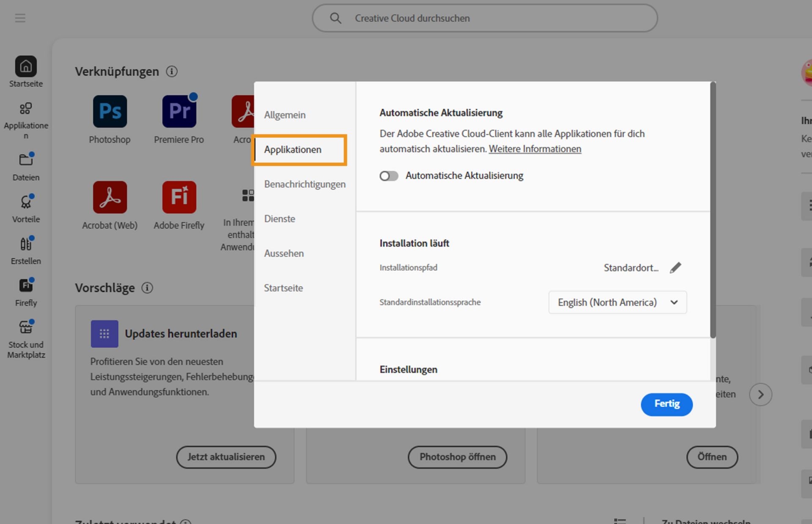The image size is (812, 524).
Task: Open the Standardinstallationssprache dropdown
Action: coord(617,302)
